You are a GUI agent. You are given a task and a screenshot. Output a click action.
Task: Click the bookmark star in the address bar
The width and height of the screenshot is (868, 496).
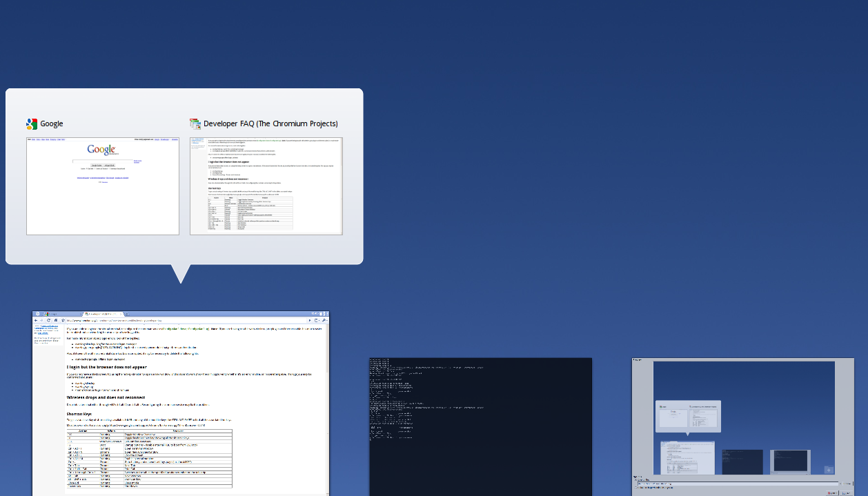point(63,320)
